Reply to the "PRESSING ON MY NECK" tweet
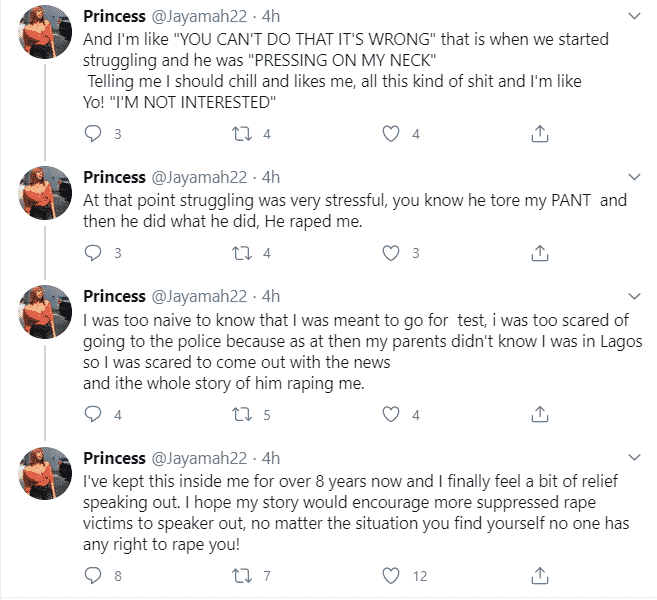Screen dimensions: 657x600 [93, 134]
